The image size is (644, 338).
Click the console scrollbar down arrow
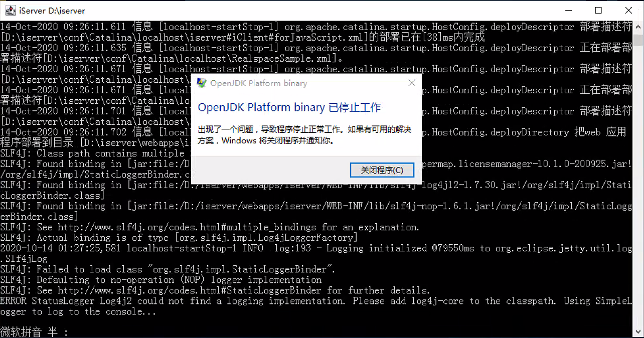pos(638,332)
